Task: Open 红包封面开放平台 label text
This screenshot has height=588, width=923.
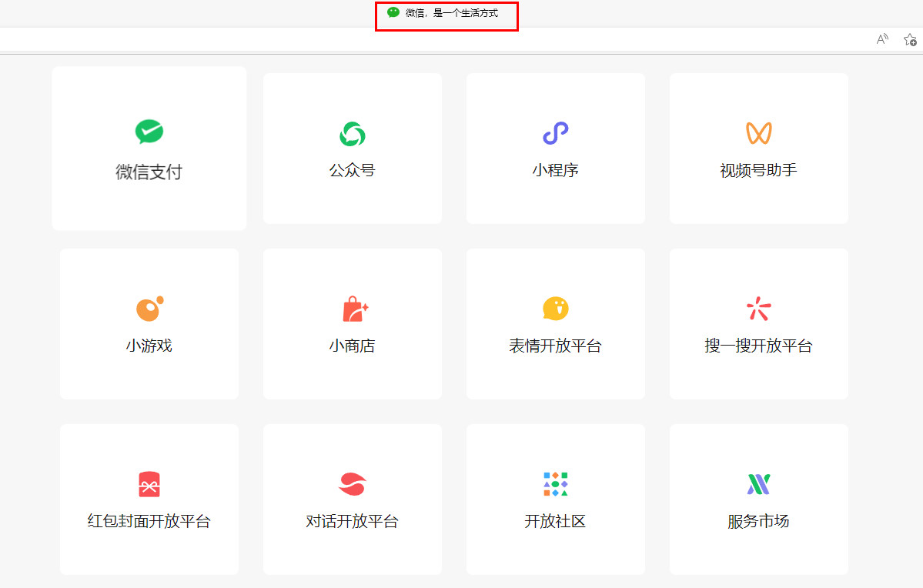Action: (149, 521)
